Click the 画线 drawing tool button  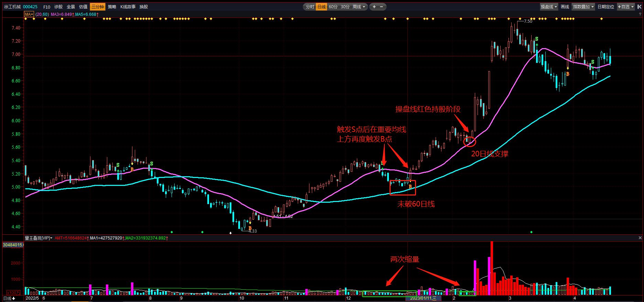tap(565, 7)
